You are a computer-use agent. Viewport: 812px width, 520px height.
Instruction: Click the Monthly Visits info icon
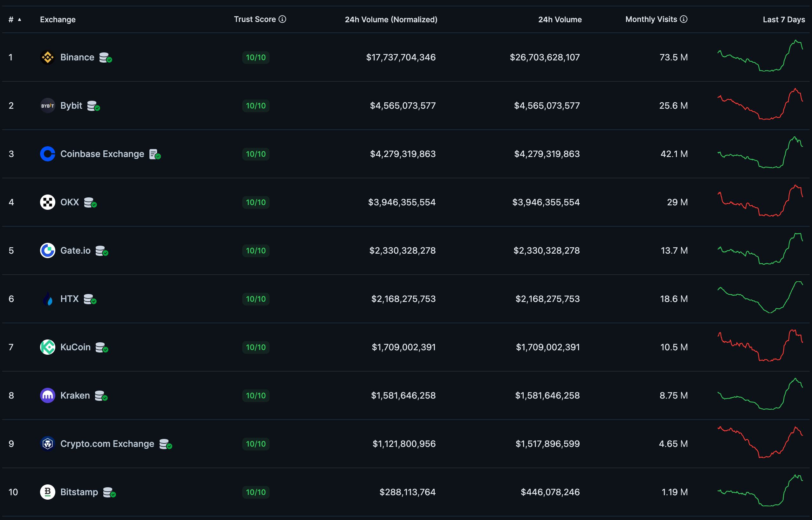(684, 19)
